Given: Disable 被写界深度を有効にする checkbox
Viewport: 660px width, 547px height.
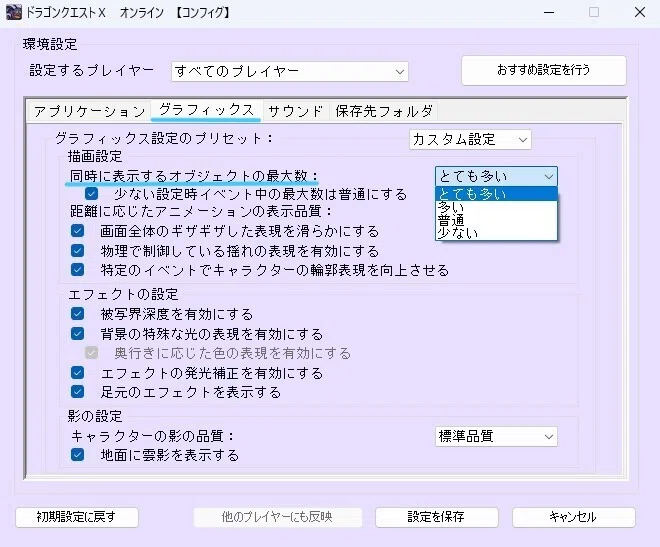Looking at the screenshot, I should coord(77,313).
